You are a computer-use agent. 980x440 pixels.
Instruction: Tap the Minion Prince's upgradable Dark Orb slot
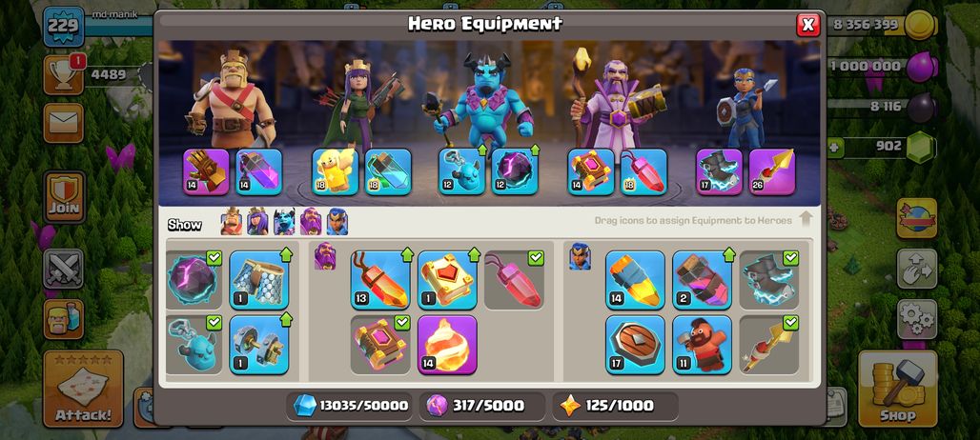515,171
